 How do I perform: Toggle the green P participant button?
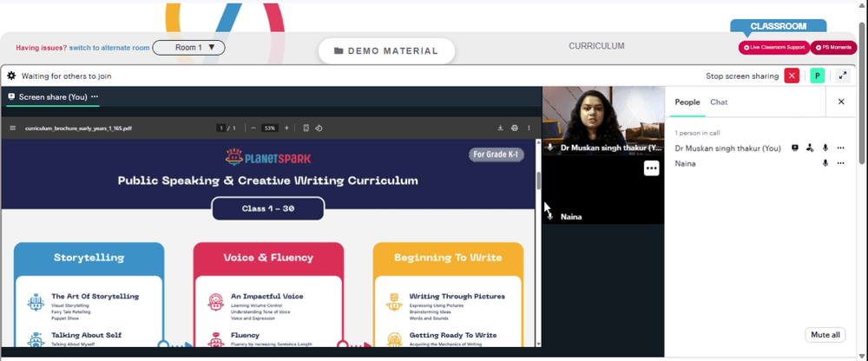817,75
